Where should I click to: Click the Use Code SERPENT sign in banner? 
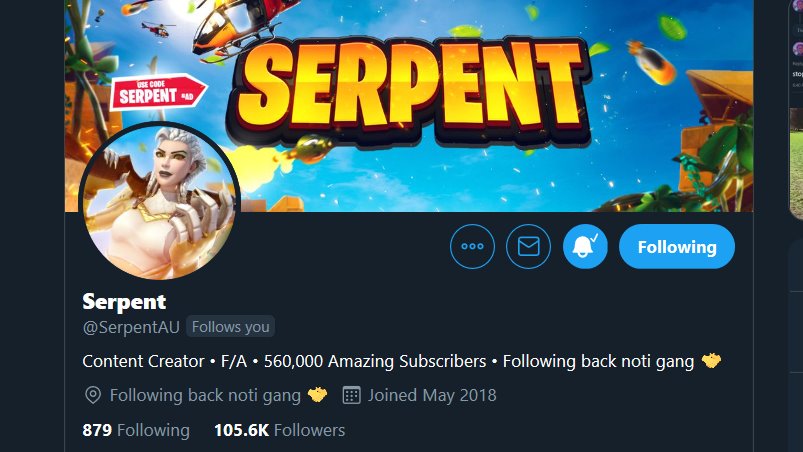pyautogui.click(x=160, y=94)
